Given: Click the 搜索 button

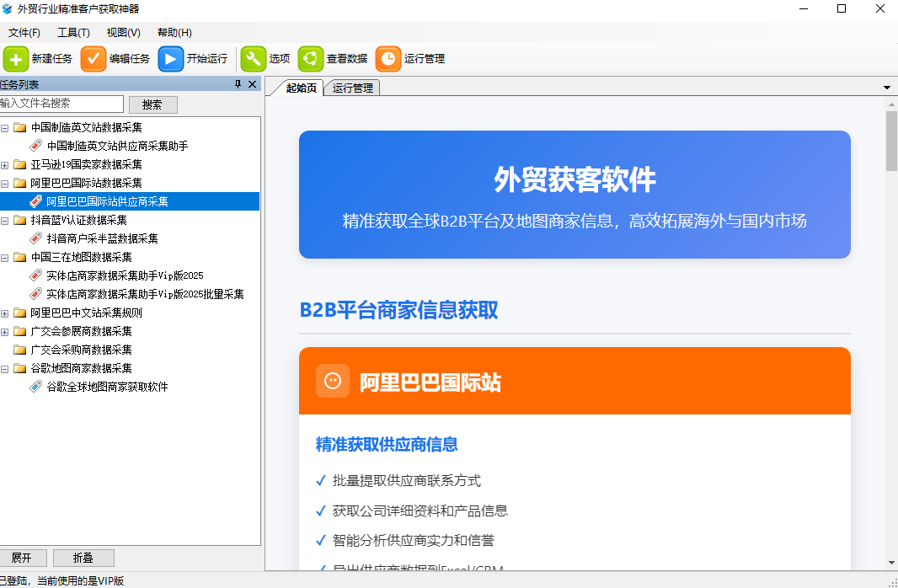Looking at the screenshot, I should tap(152, 104).
